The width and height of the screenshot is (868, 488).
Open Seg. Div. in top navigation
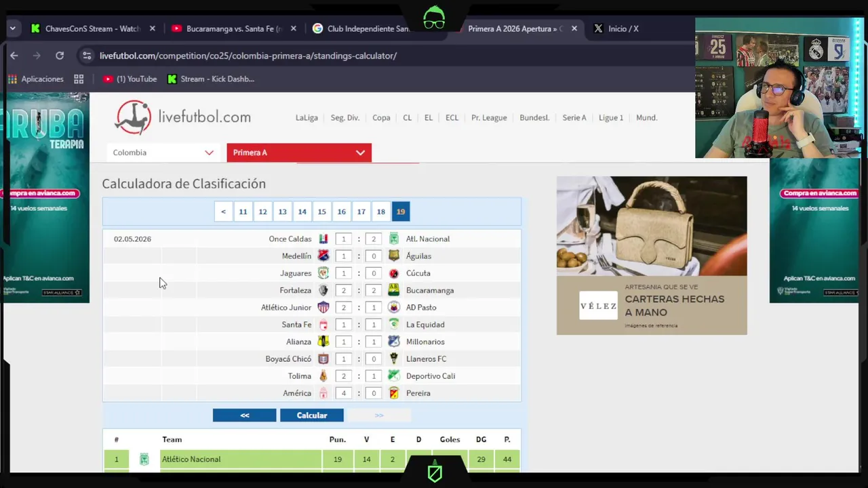pyautogui.click(x=345, y=118)
